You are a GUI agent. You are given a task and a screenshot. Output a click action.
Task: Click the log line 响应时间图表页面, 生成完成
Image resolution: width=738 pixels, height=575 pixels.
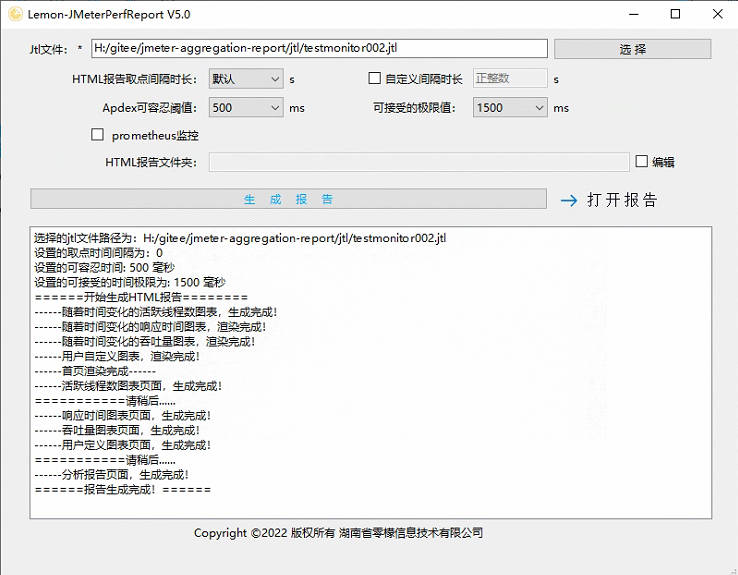click(123, 415)
